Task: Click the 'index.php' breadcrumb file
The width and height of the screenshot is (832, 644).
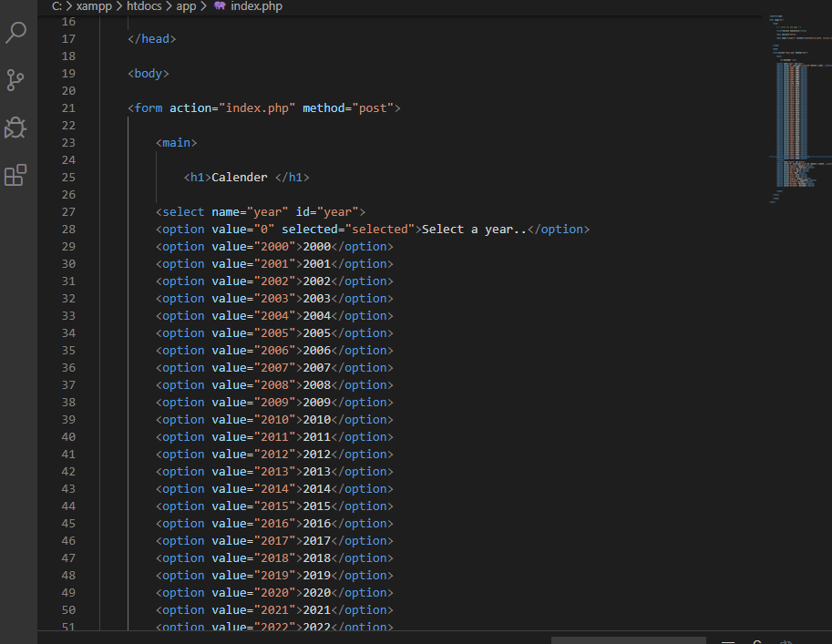Action: coord(256,6)
